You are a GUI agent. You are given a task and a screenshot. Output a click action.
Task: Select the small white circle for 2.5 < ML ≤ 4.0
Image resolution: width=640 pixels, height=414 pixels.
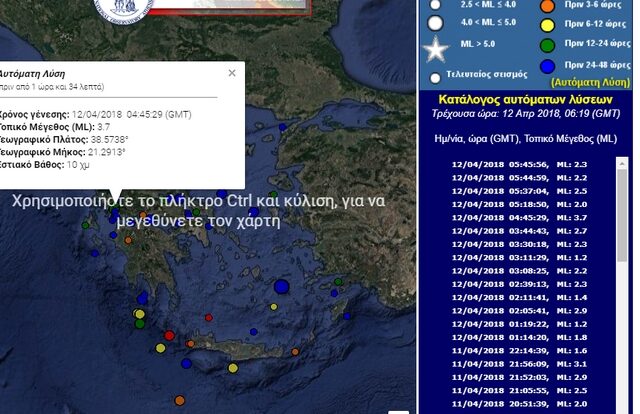[x=436, y=5]
